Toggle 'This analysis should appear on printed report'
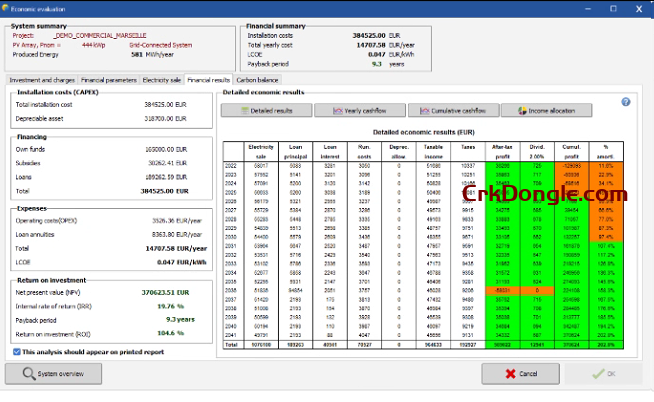654x402 pixels. [15, 352]
